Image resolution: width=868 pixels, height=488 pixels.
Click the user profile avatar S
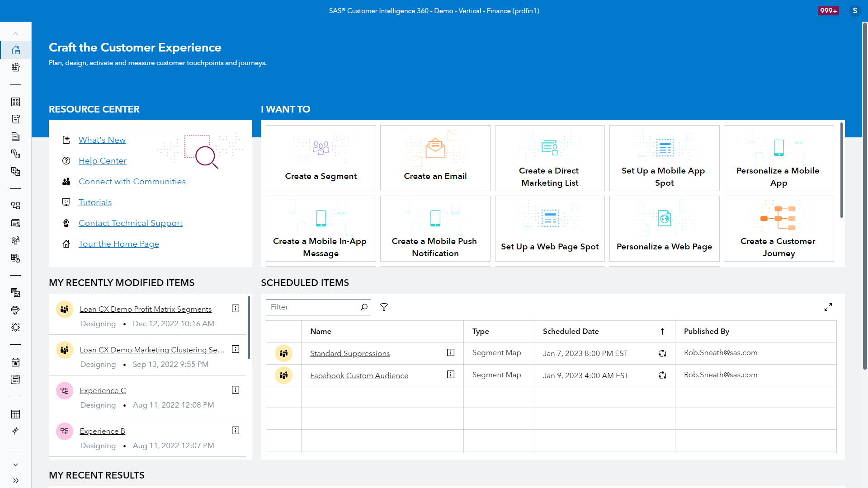(854, 11)
